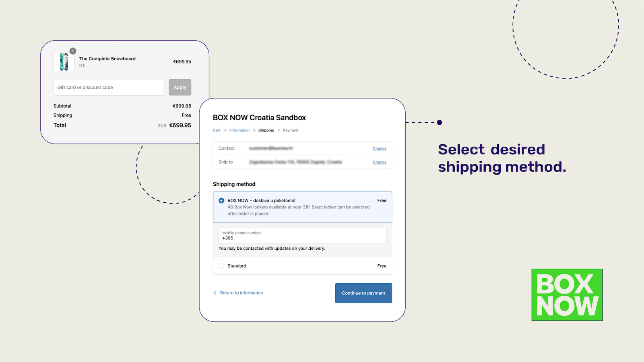This screenshot has height=362, width=644.
Task: Click the Ice variant label under The Complete Snowboard
Action: 82,65
